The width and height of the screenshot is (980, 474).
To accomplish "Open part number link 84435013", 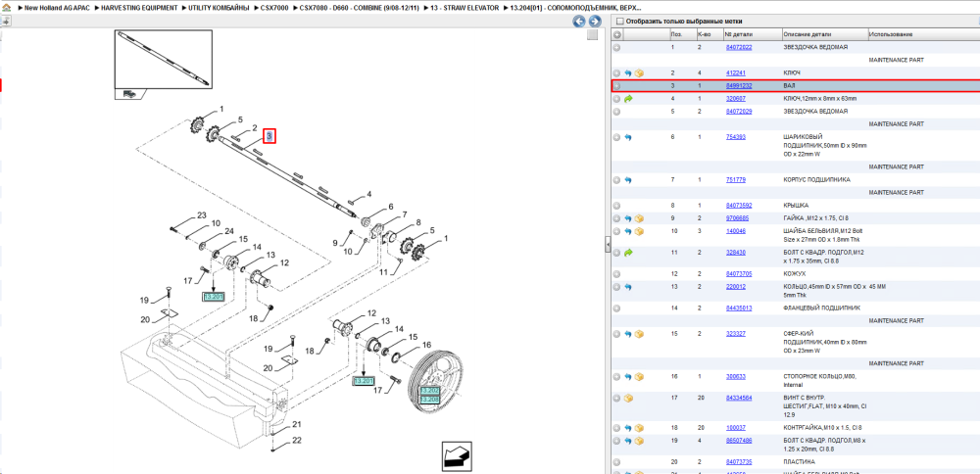I will coord(739,308).
